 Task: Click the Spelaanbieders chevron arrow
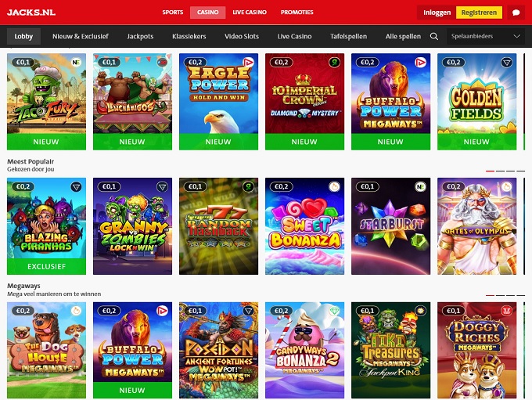pos(516,36)
